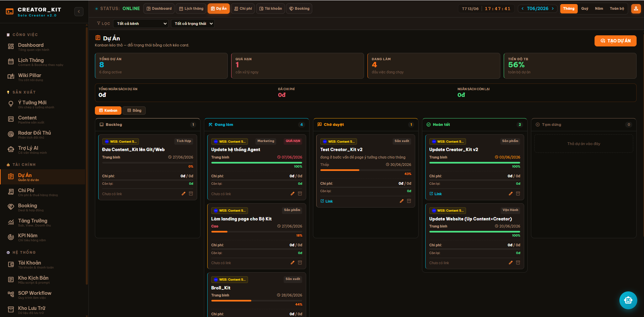
Task: Click progress bar of Broll_Kit card
Action: click(257, 301)
